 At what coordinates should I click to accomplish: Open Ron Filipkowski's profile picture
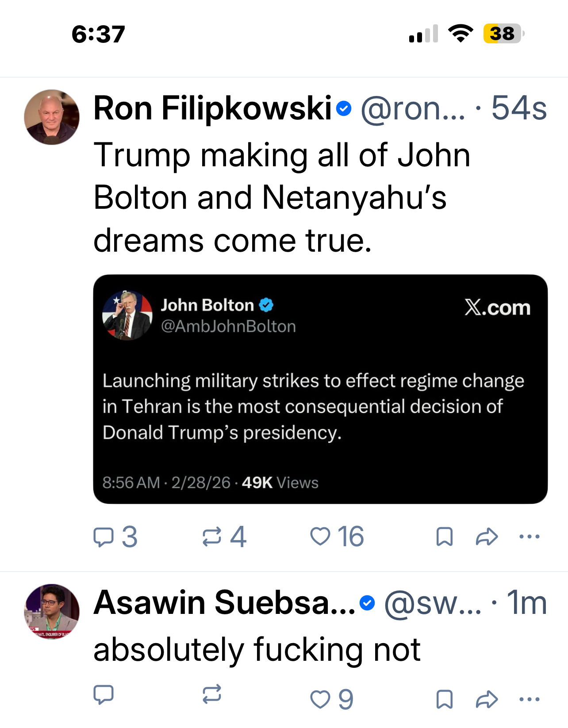point(52,117)
